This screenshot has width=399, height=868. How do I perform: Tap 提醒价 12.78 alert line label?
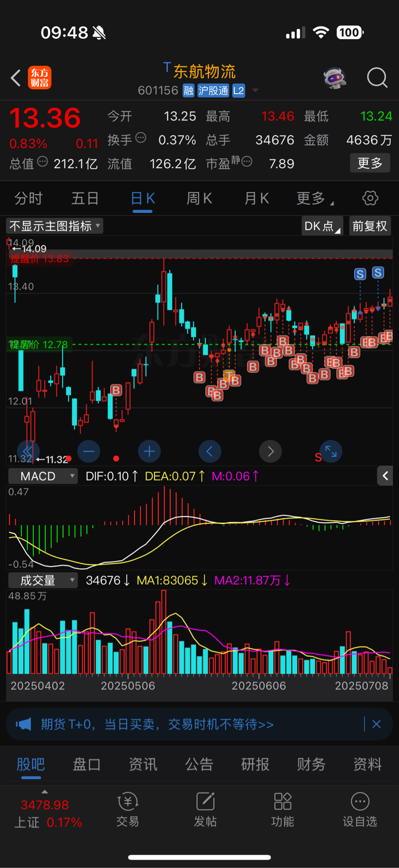tap(38, 345)
